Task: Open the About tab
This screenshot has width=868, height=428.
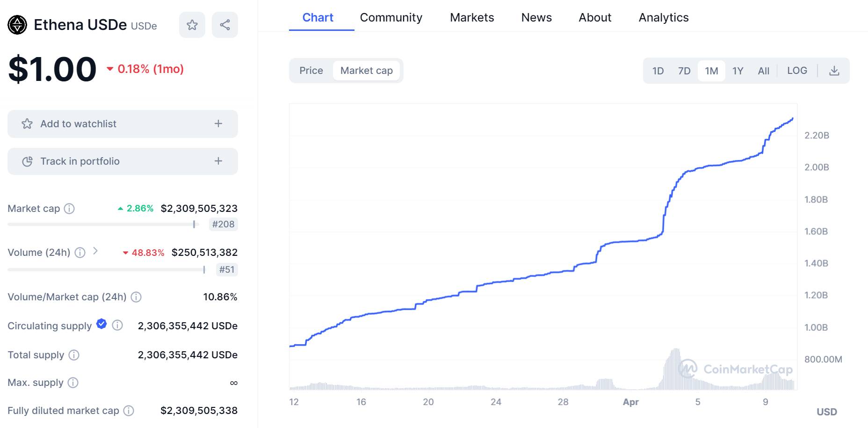Action: pos(595,18)
